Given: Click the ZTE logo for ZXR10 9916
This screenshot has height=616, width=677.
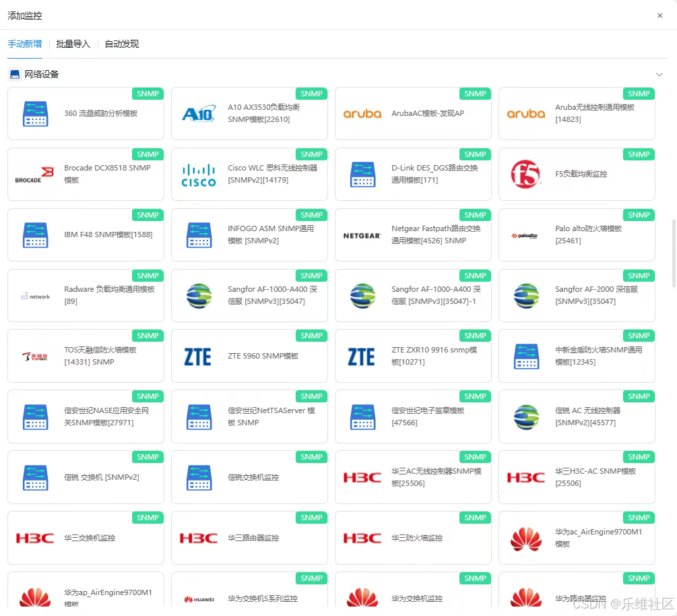Looking at the screenshot, I should tap(361, 357).
